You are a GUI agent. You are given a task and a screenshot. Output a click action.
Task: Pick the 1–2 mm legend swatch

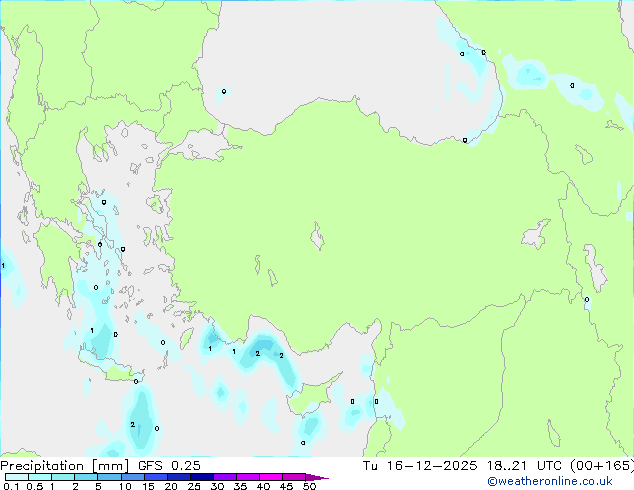pyautogui.click(x=63, y=477)
